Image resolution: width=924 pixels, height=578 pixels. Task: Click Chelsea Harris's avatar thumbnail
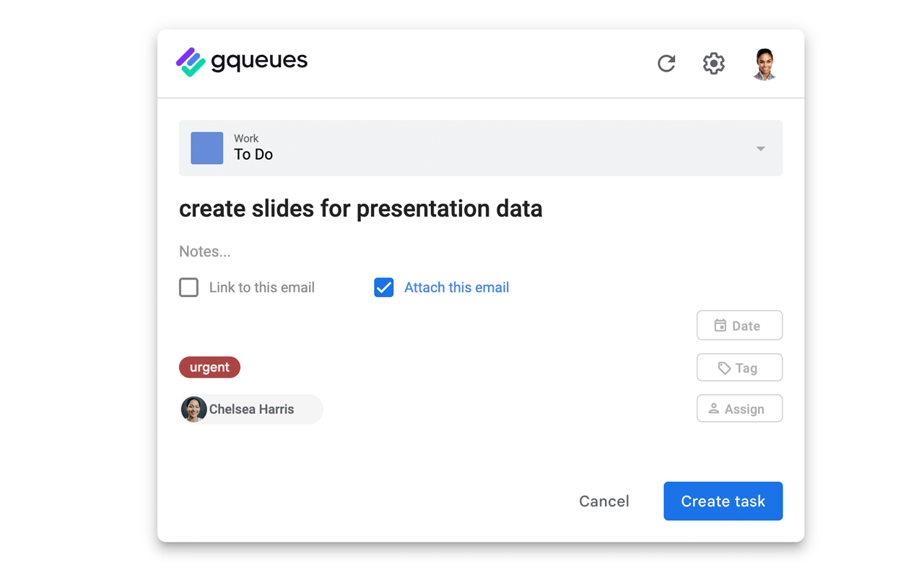click(x=193, y=409)
